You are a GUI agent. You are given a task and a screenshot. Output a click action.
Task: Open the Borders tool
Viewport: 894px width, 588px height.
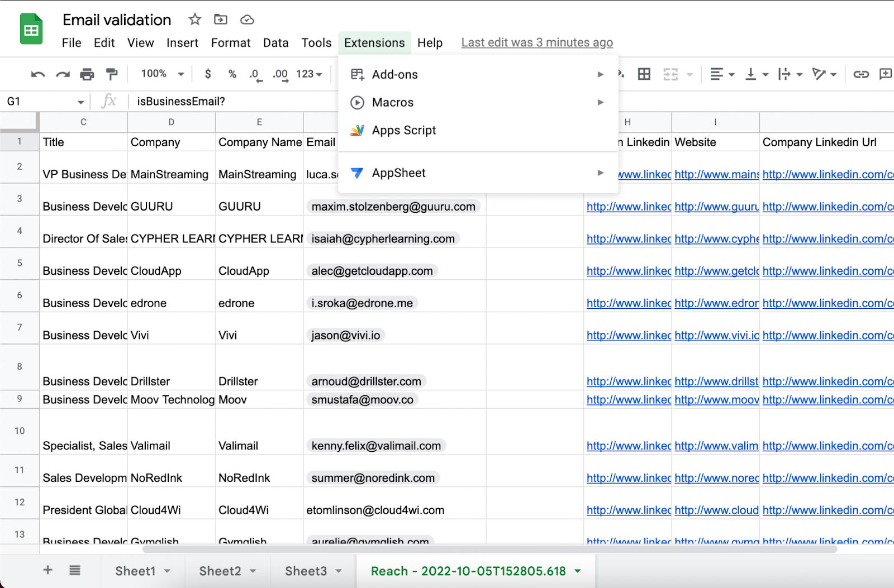pyautogui.click(x=644, y=74)
